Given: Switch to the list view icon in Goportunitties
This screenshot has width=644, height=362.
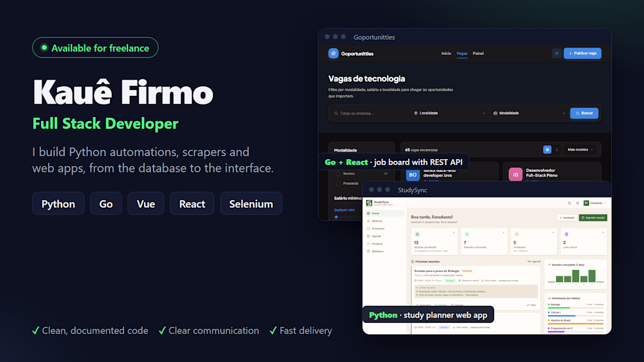Looking at the screenshot, I should tap(557, 150).
